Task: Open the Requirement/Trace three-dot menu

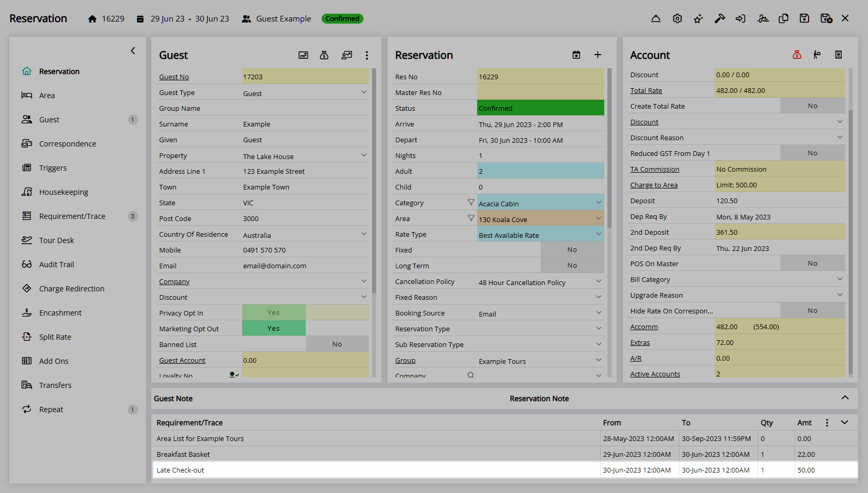Action: pos(827,423)
